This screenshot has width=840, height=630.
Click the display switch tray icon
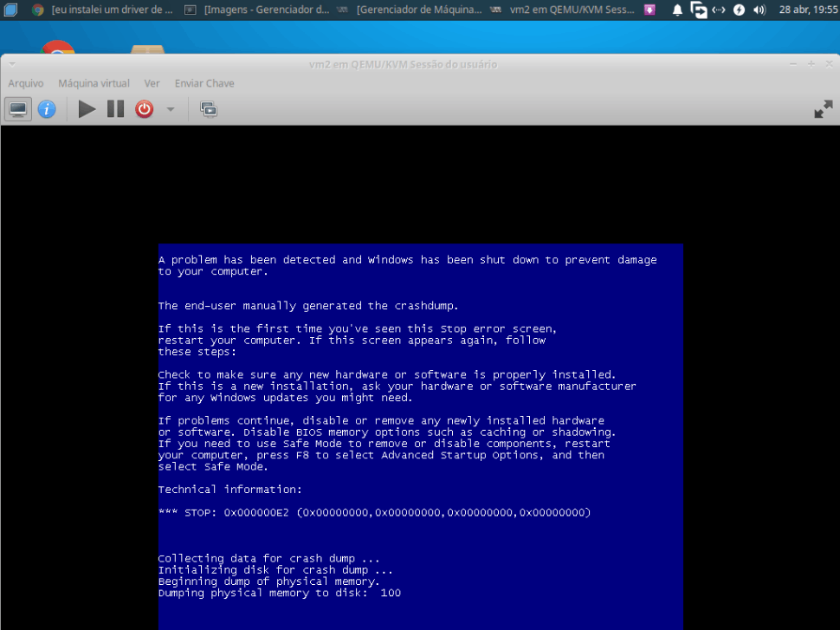[x=698, y=10]
